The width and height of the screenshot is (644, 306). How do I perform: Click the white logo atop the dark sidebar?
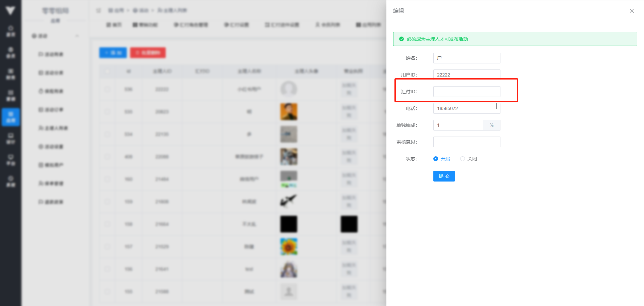(10, 11)
